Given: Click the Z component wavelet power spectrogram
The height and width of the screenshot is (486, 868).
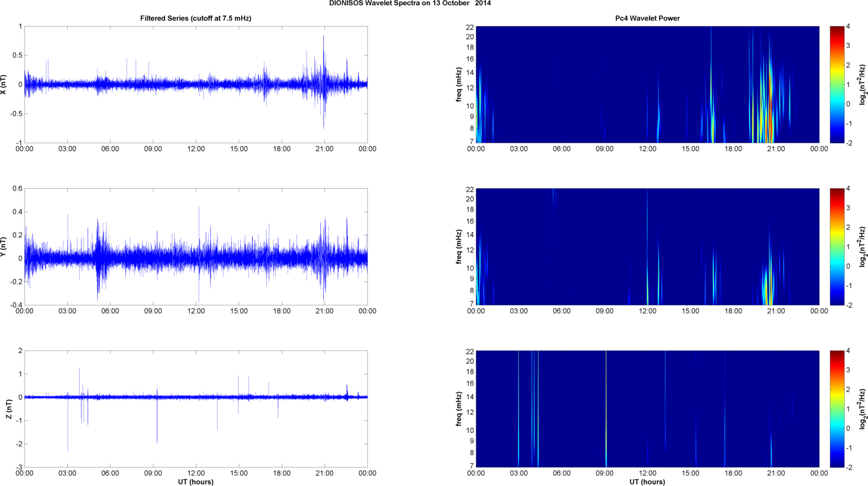Looking at the screenshot, I should point(647,409).
